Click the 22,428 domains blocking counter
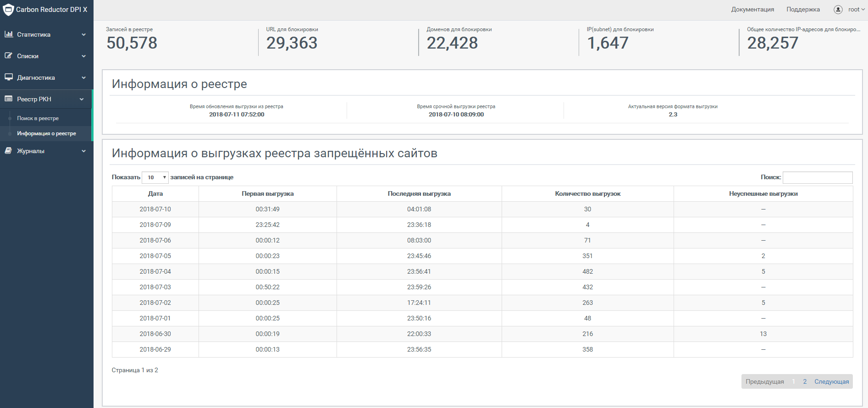The height and width of the screenshot is (408, 868). pos(453,43)
